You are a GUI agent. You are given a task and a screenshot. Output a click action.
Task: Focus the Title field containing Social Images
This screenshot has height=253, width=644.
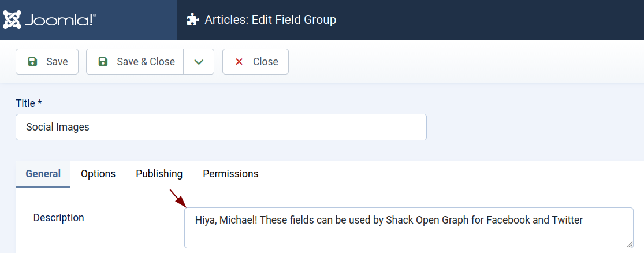[221, 127]
